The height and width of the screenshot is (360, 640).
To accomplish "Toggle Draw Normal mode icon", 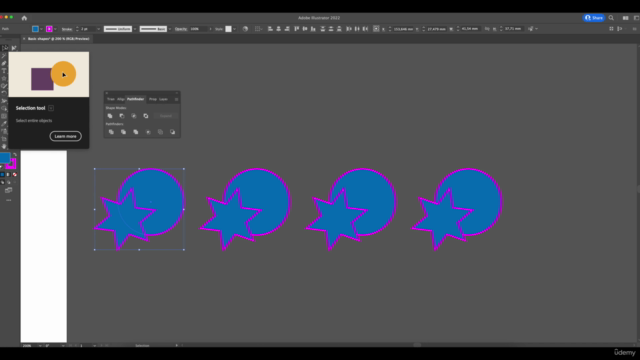I will [2, 182].
